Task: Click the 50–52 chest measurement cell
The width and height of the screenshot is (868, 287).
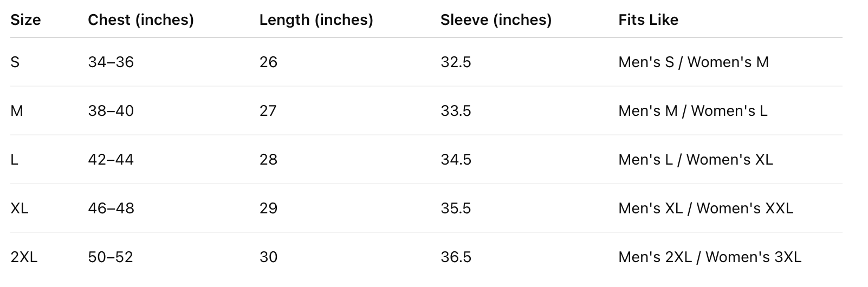Action: tap(110, 257)
